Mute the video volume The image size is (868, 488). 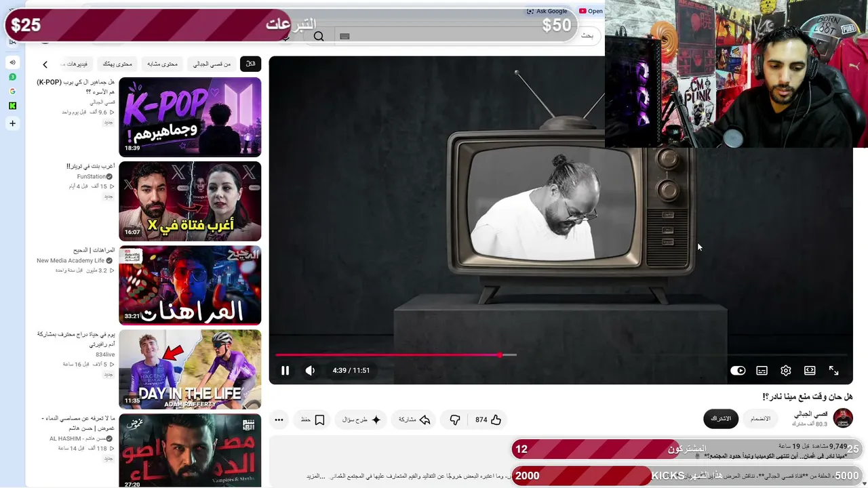click(x=310, y=371)
